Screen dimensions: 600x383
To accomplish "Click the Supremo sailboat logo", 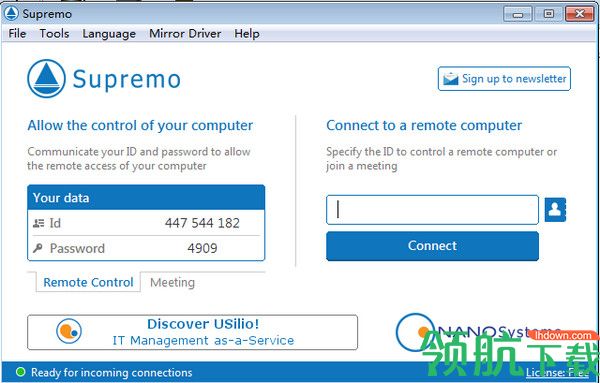I will [46, 78].
